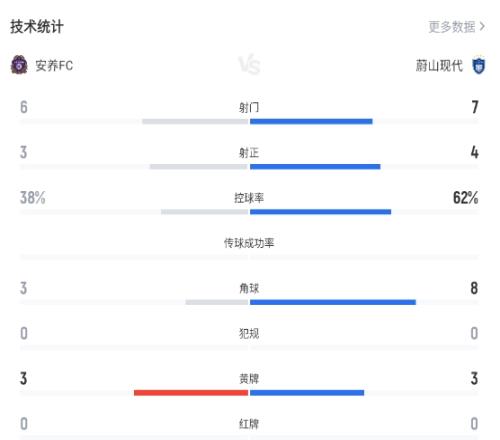Click the 38% possession value

click(33, 197)
